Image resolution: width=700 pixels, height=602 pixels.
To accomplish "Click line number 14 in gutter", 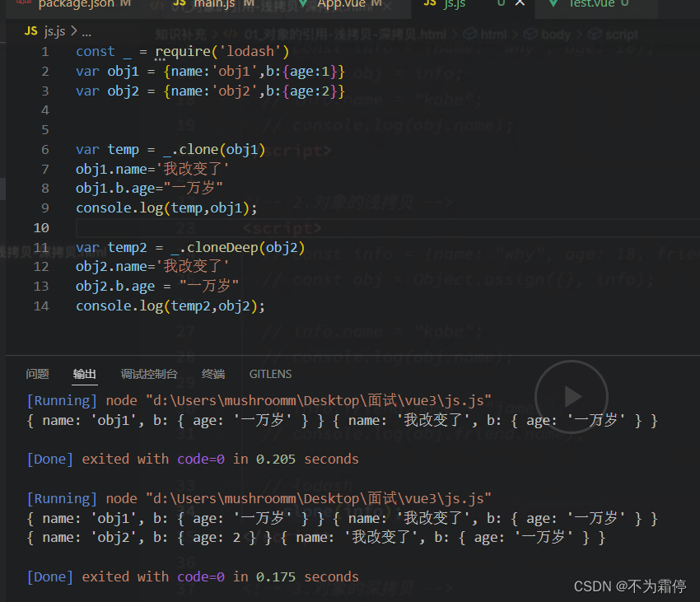I will click(x=41, y=306).
